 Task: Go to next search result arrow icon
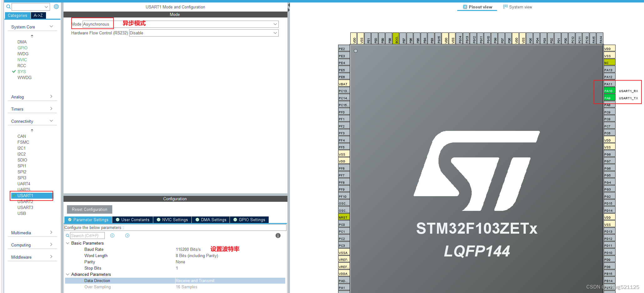point(127,236)
